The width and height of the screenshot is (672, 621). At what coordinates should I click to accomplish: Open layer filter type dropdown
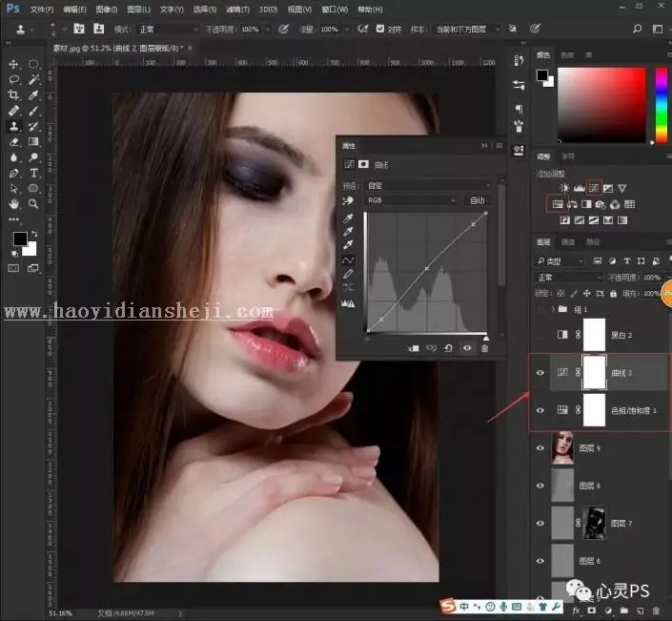coord(560,261)
